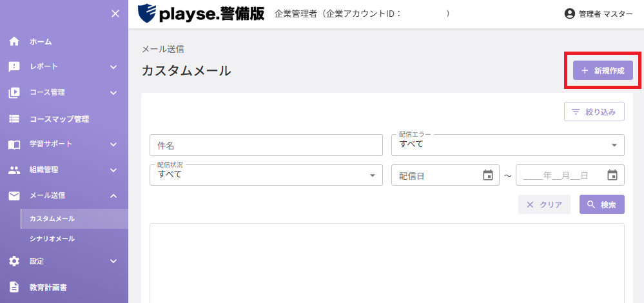Viewport: 644px width, 303px height.
Task: Click the 新規作成 button
Action: tap(603, 71)
